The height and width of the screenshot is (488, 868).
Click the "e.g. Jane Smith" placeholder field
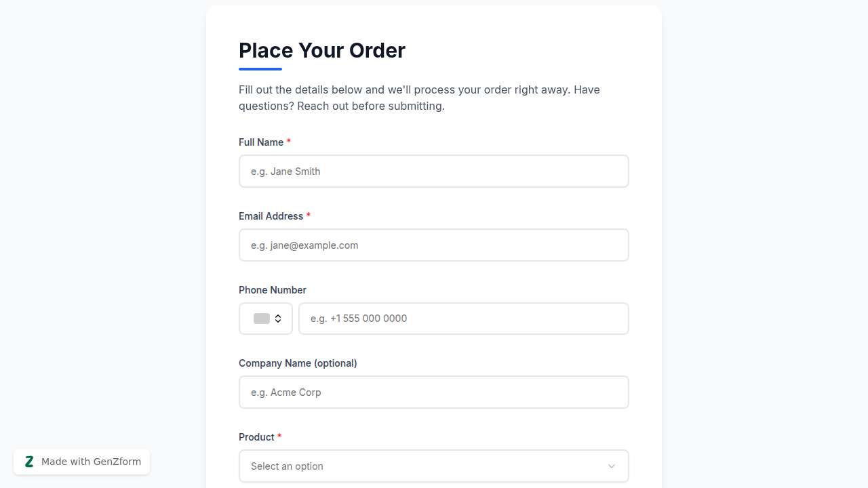pos(434,171)
